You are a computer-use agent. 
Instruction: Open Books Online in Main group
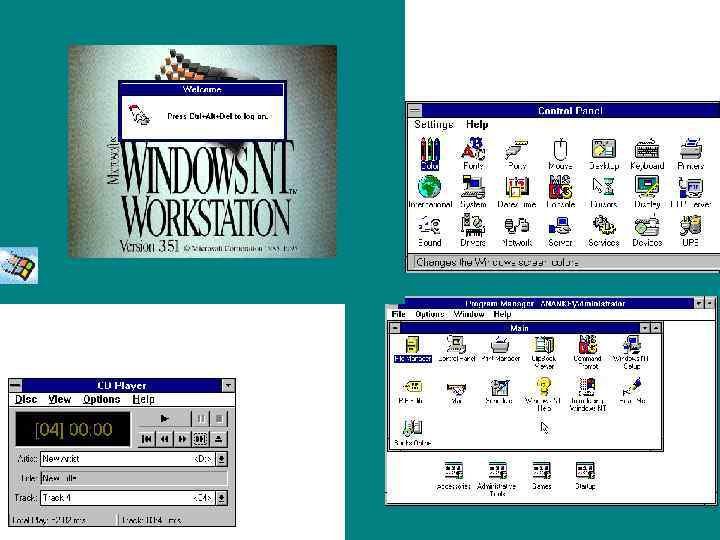click(x=412, y=433)
